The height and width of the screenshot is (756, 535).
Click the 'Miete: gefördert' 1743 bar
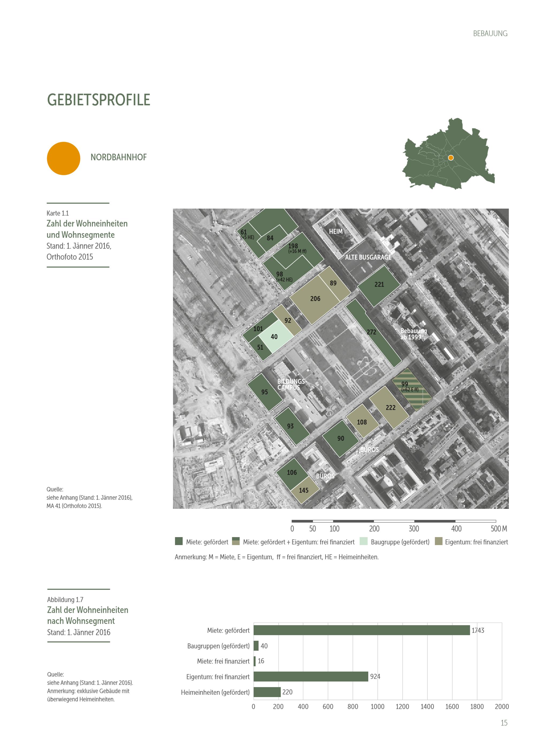coord(361,630)
